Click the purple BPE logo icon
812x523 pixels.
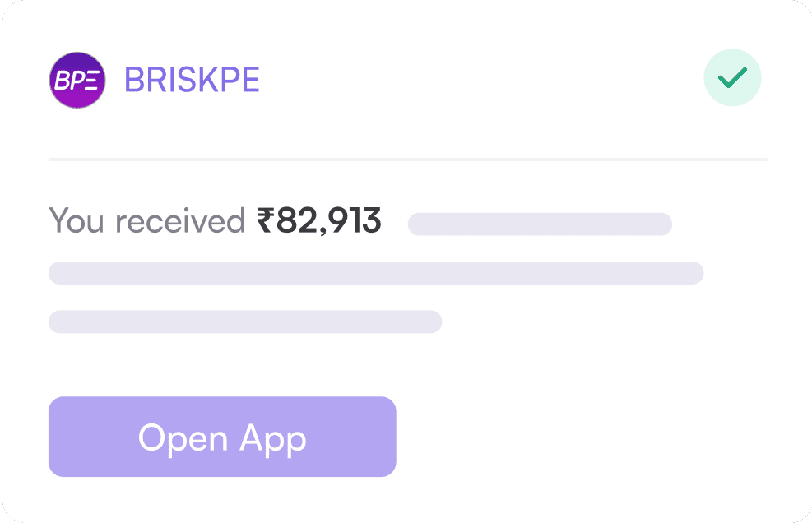click(77, 80)
